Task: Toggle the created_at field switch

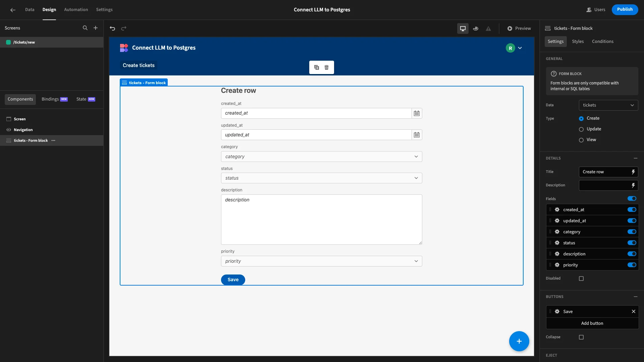Action: pyautogui.click(x=632, y=209)
